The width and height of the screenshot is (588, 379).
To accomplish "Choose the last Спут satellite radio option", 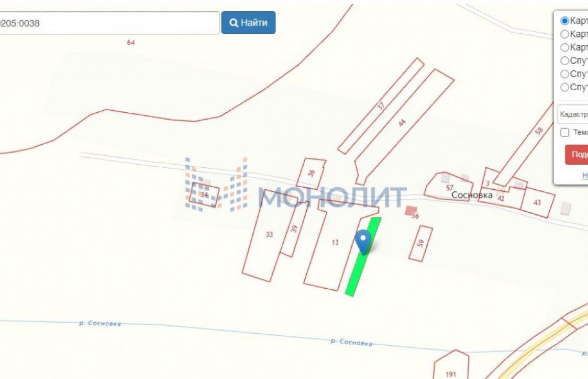I will tap(564, 87).
